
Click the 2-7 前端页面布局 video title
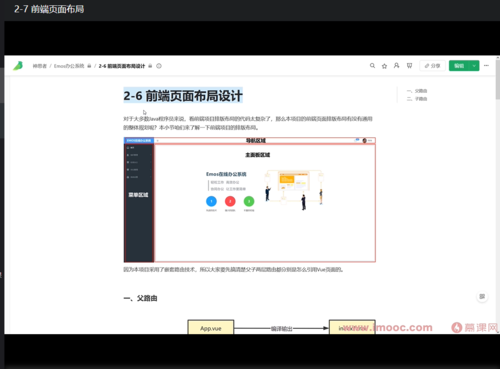[x=49, y=9]
